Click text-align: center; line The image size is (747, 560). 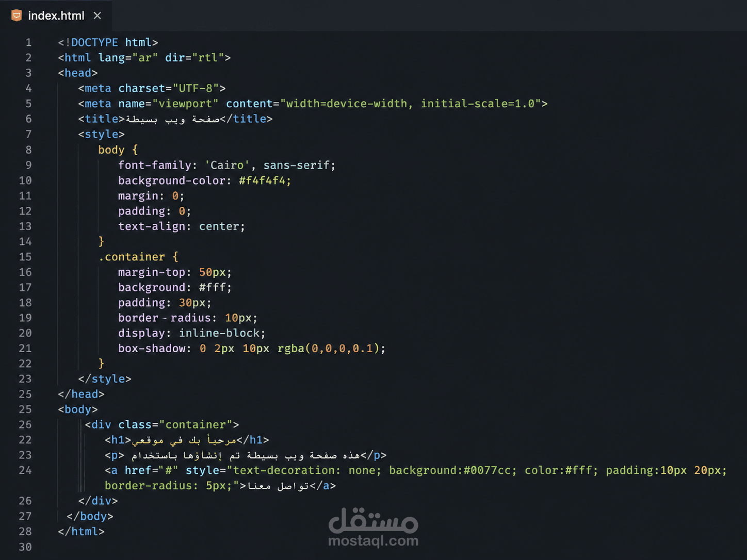(x=182, y=226)
